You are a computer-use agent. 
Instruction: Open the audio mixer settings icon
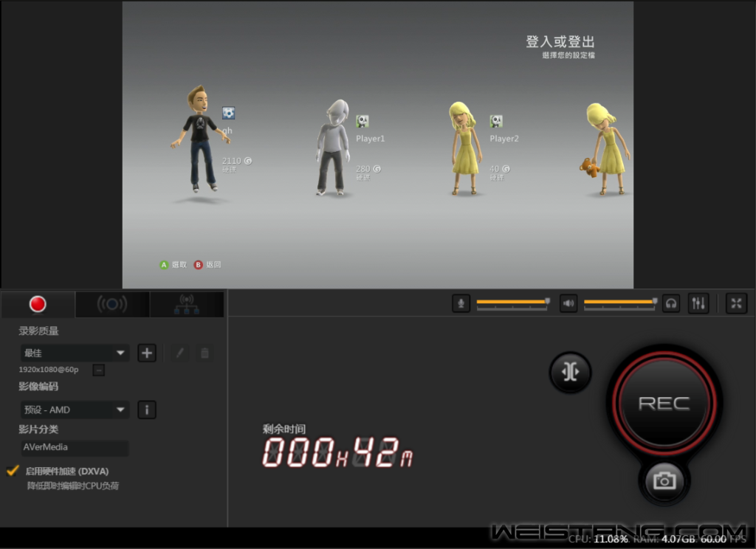click(698, 303)
